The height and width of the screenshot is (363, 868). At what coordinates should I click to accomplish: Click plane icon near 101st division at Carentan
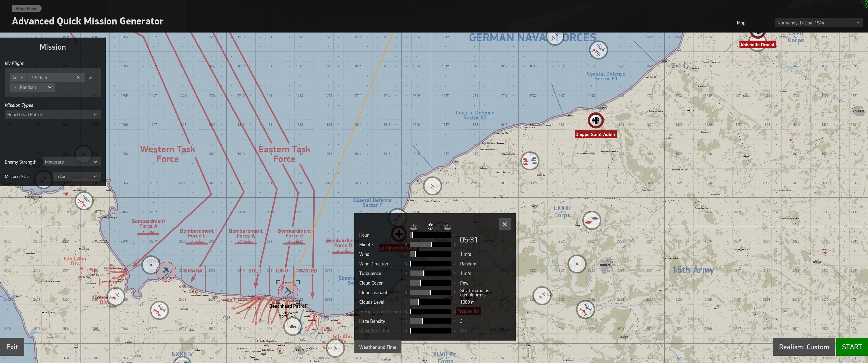(x=115, y=296)
